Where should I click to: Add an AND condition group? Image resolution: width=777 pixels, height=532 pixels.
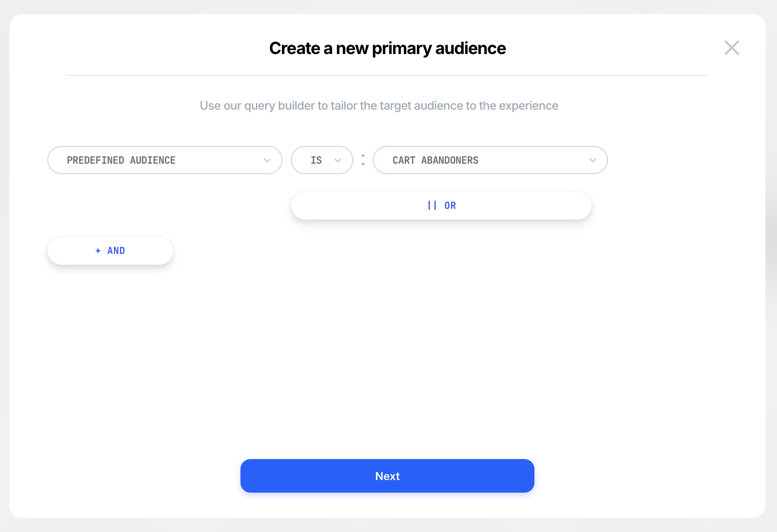110,251
